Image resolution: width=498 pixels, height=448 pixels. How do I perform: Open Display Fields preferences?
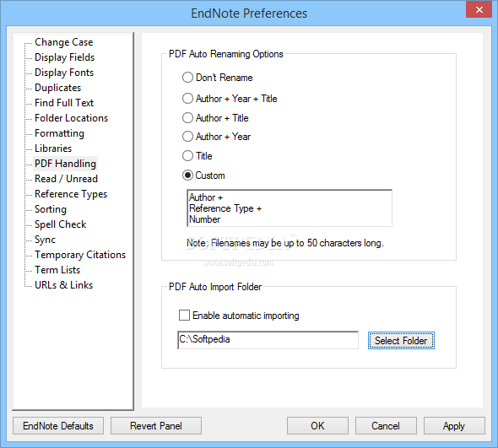(x=64, y=57)
